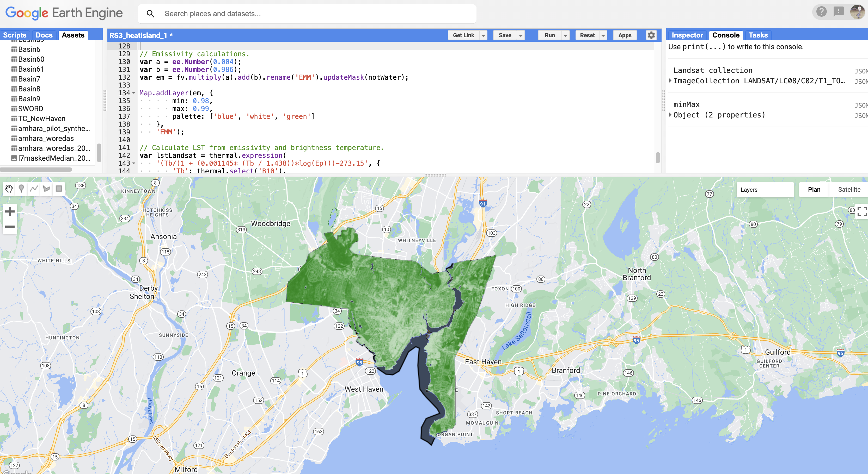Select the draw polygon tool
This screenshot has height=474, width=868.
coord(46,189)
